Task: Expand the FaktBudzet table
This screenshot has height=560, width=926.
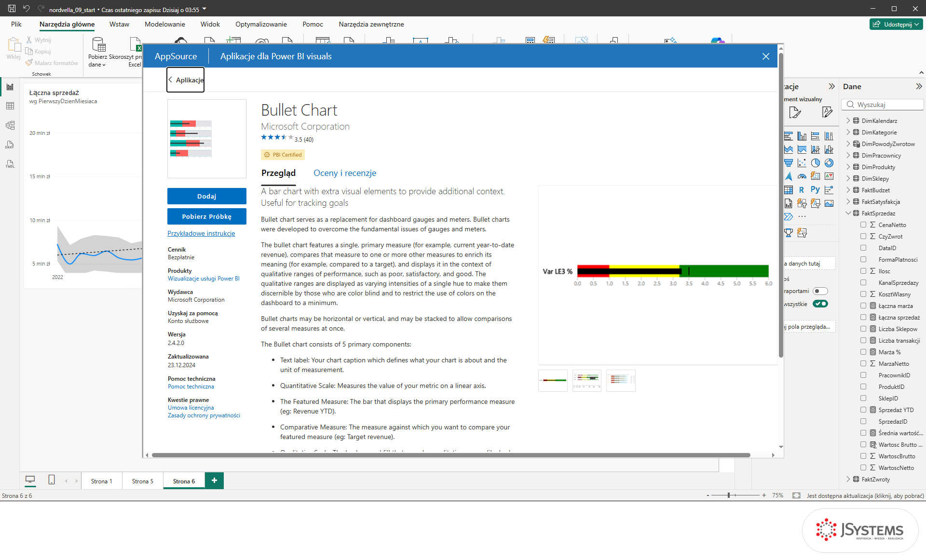Action: click(x=848, y=190)
